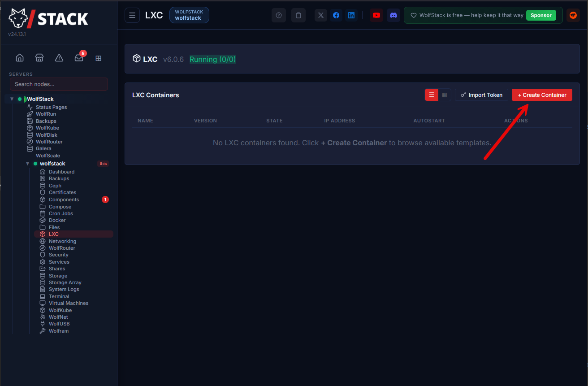Click the IP ADDRESS column header
588x386 pixels.
pos(339,121)
